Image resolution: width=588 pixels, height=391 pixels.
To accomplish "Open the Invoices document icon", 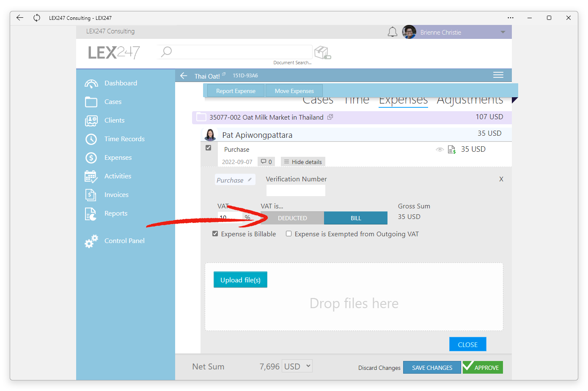I will pos(91,195).
